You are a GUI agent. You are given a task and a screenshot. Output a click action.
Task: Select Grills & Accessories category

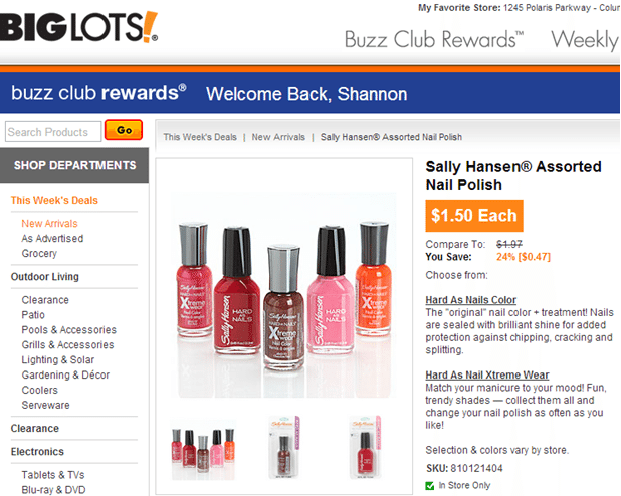[x=68, y=345]
